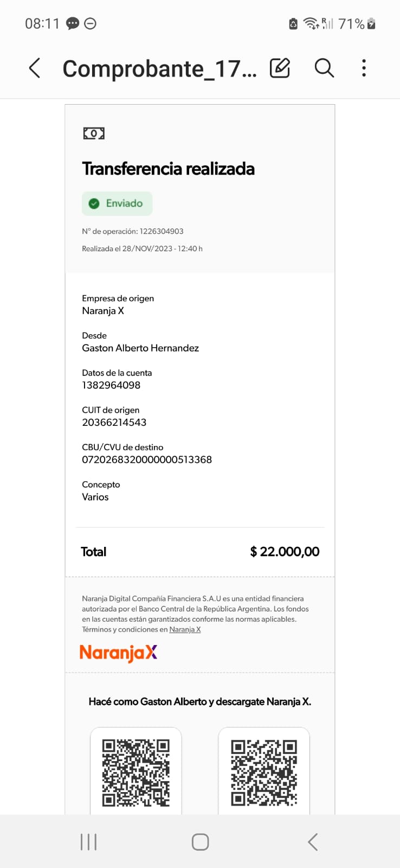Open the three-dot overflow menu
400x868 pixels.
(x=364, y=68)
